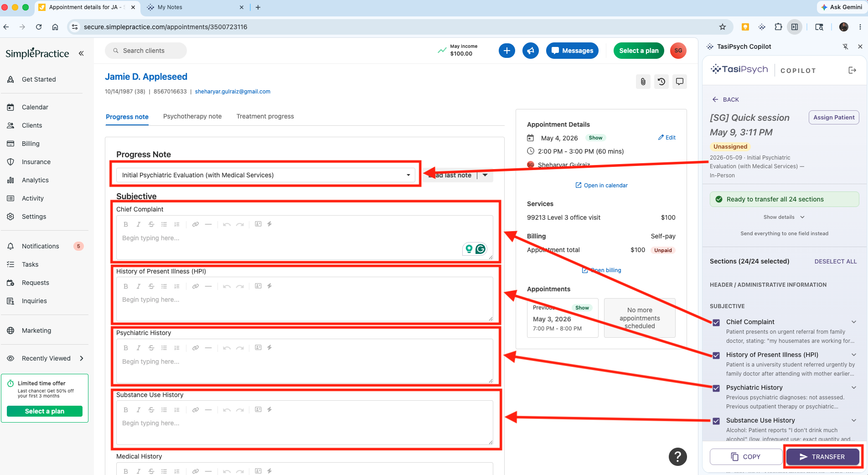Open the announcements megaphone icon
The image size is (868, 475).
click(531, 51)
